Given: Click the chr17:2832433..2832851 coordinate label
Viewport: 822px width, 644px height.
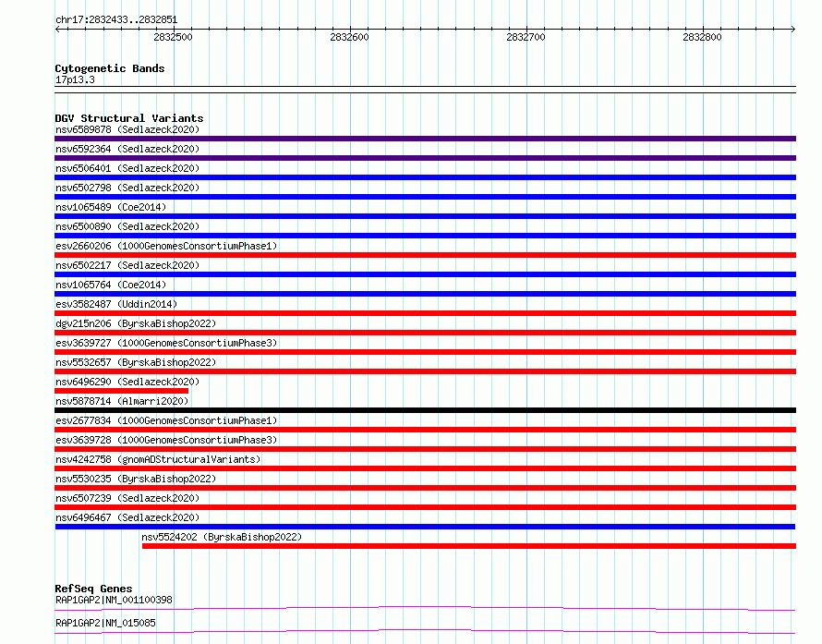Looking at the screenshot, I should pyautogui.click(x=116, y=20).
